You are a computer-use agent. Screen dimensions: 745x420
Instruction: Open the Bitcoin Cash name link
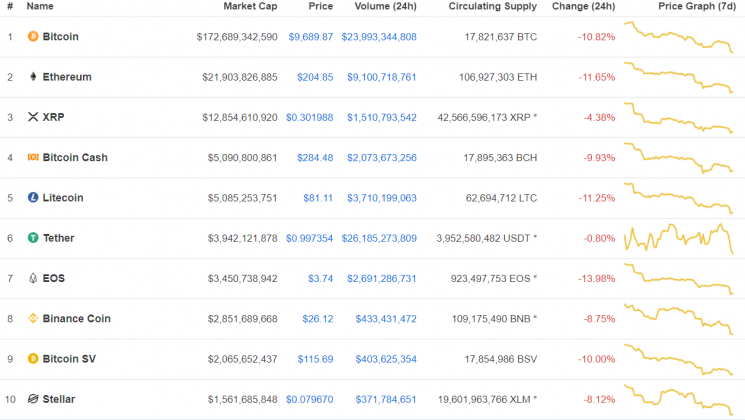pyautogui.click(x=75, y=157)
